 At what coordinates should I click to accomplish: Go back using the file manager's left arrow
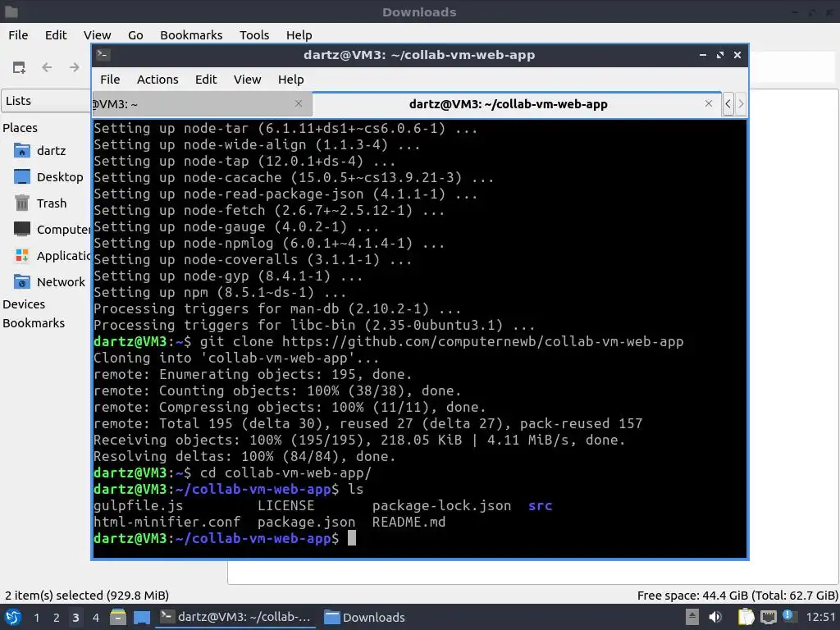pyautogui.click(x=47, y=67)
